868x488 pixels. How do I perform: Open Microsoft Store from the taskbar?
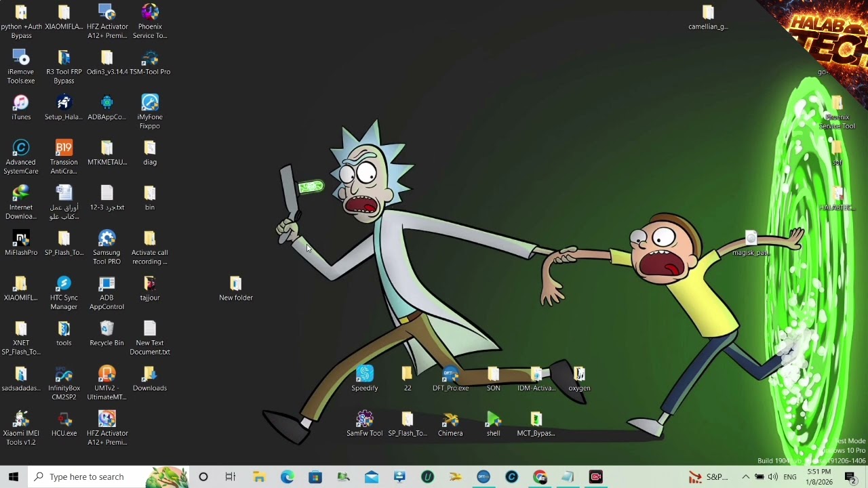[x=315, y=476]
